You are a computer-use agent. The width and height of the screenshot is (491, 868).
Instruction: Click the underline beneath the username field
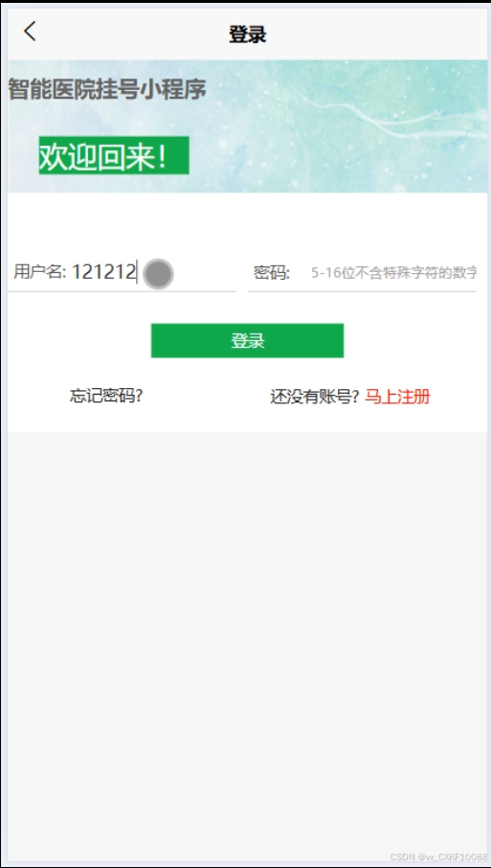tap(122, 290)
